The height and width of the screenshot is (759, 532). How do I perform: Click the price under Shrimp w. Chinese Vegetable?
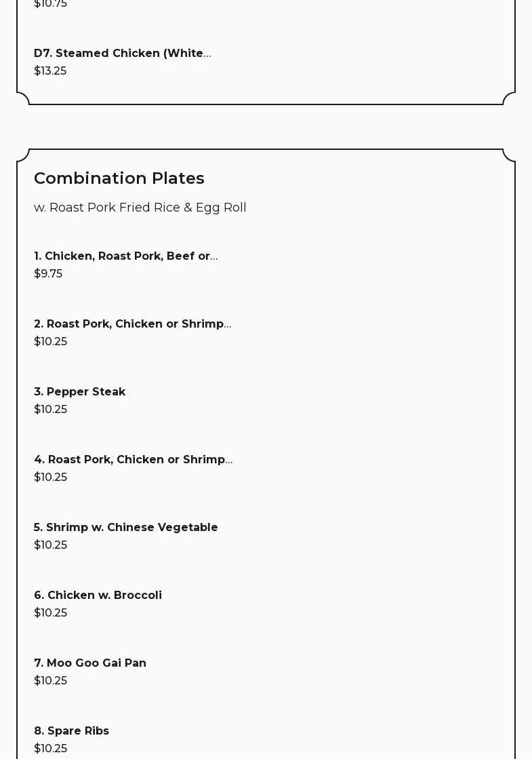[x=50, y=545]
